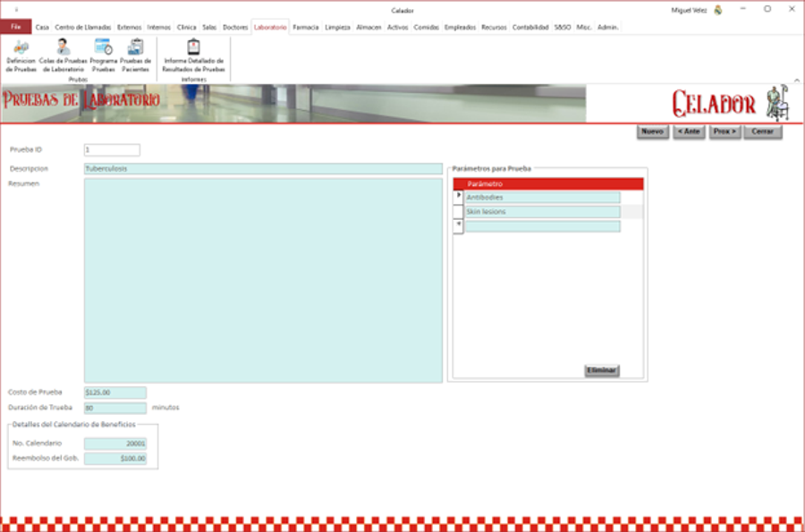
Task: Go to next record with Prox >
Action: (724, 131)
